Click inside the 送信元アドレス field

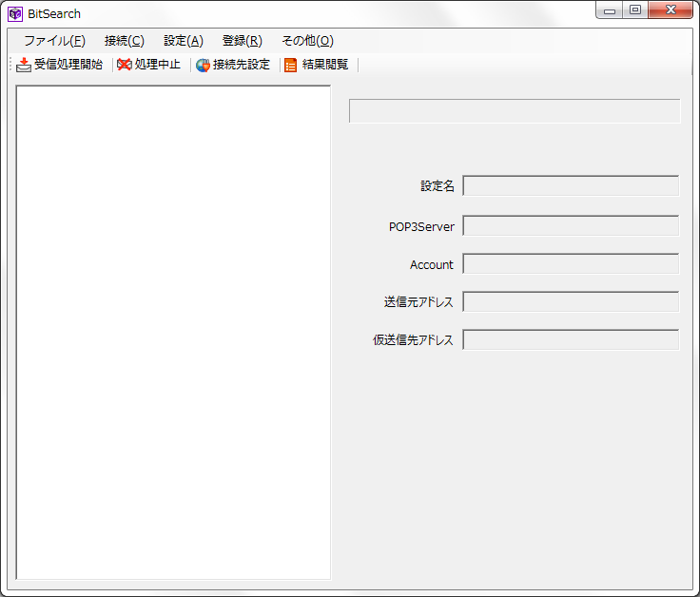click(x=571, y=302)
